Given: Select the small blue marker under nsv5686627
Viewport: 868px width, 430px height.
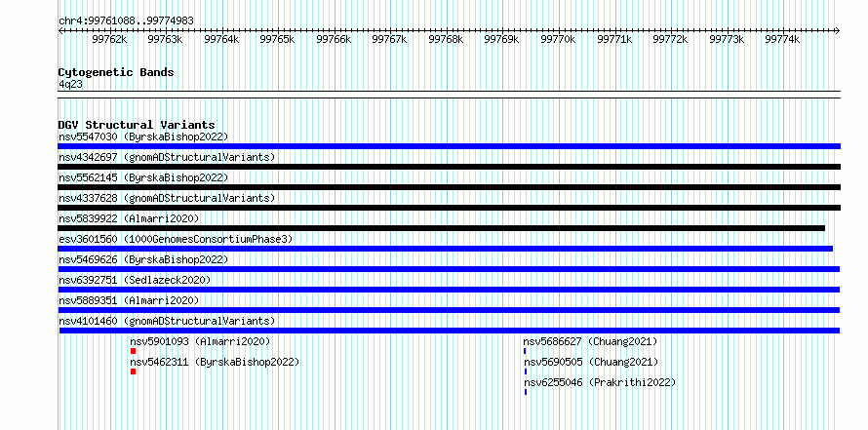Looking at the screenshot, I should click(525, 351).
